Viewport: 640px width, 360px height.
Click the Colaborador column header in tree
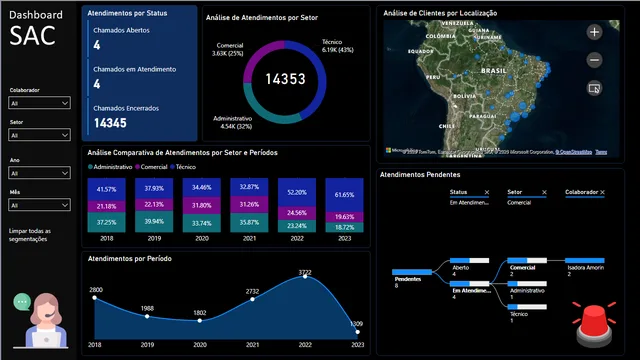[581, 192]
